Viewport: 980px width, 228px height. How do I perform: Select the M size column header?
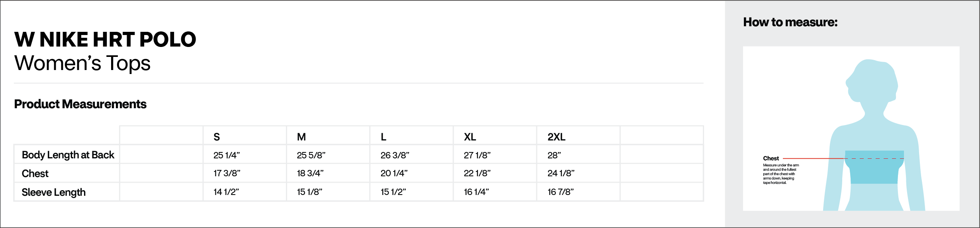click(301, 137)
